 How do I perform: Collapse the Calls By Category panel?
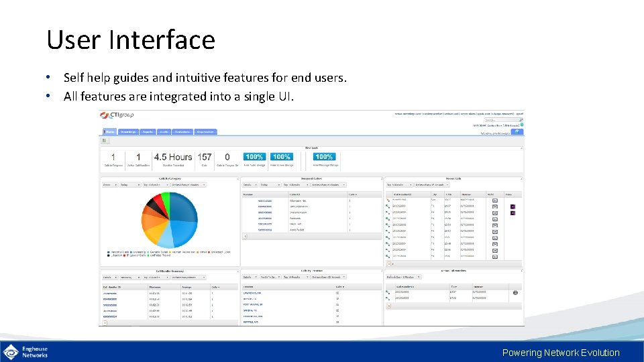tap(237, 179)
